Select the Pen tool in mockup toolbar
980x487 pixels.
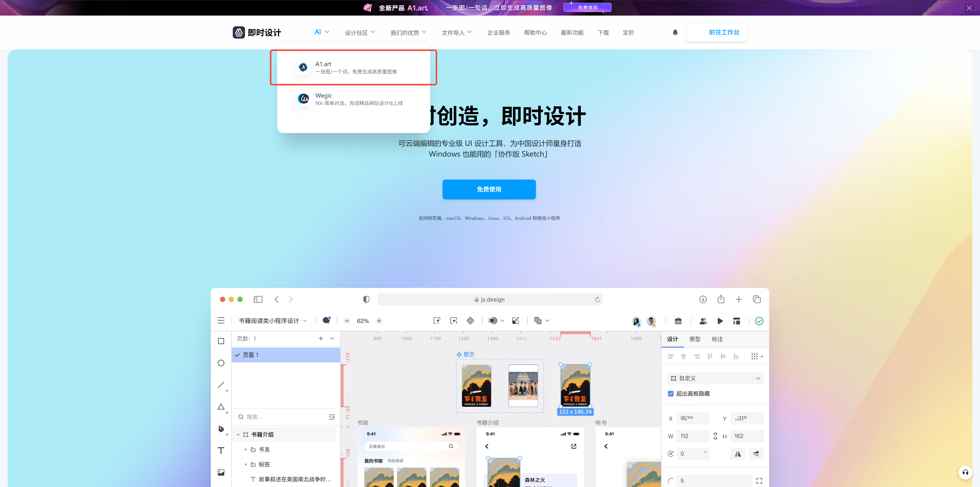(221, 429)
